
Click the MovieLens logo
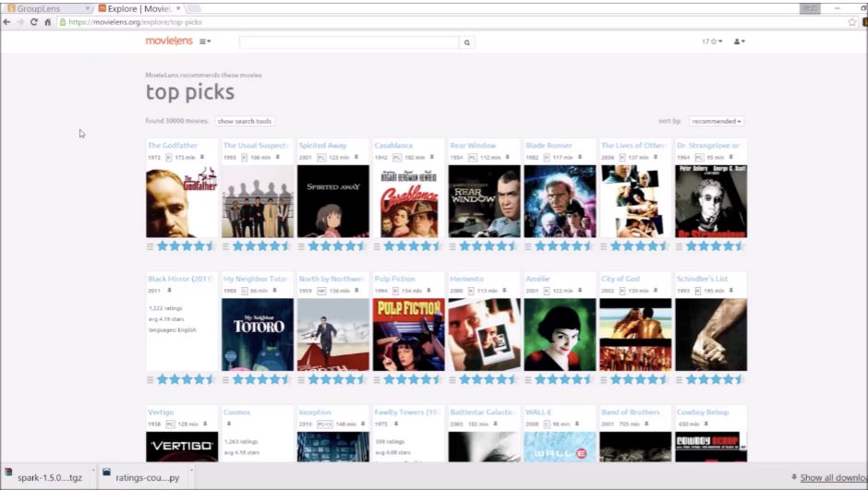(169, 41)
